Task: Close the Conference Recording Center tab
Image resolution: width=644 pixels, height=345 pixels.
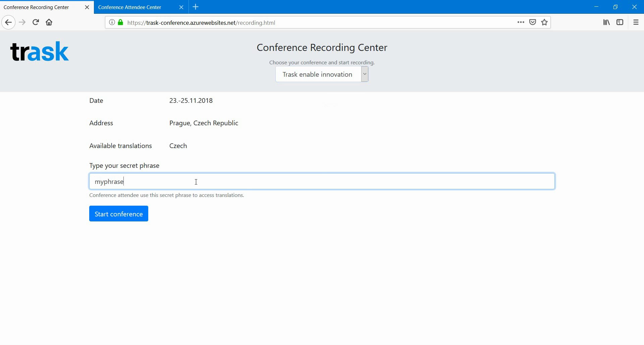Action: [87, 7]
